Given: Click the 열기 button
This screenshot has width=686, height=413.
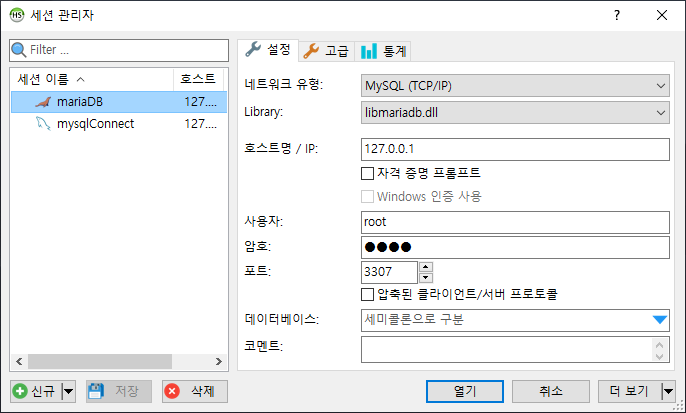Looking at the screenshot, I should (465, 391).
